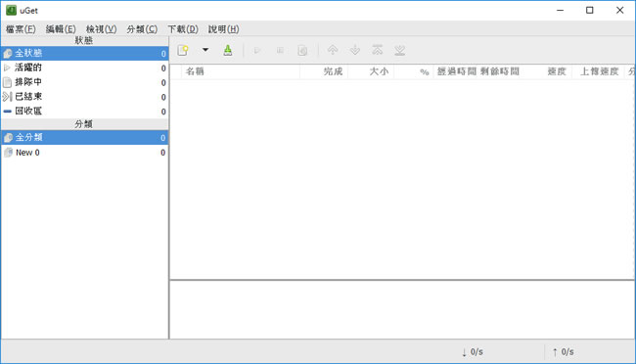Click the Move to Bottom icon
Viewport: 636px width, 364px height.
pyautogui.click(x=400, y=50)
